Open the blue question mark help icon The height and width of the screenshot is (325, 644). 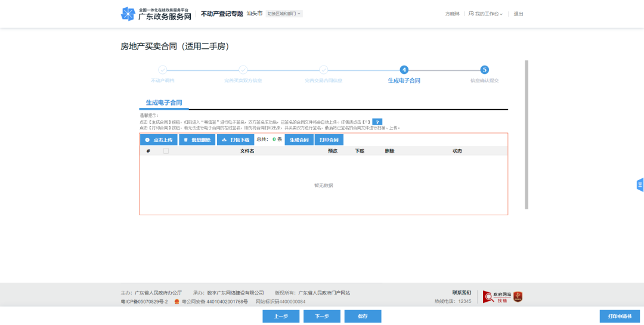tap(377, 122)
